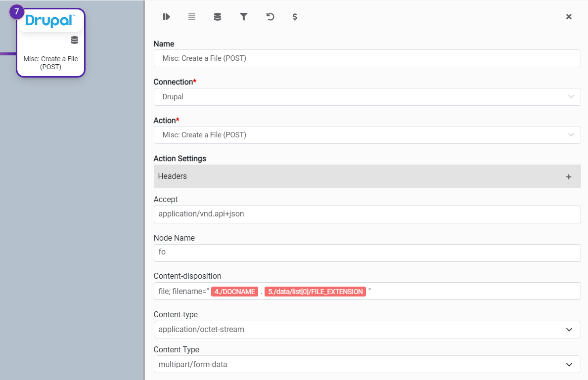Click the Name input field

click(x=367, y=58)
